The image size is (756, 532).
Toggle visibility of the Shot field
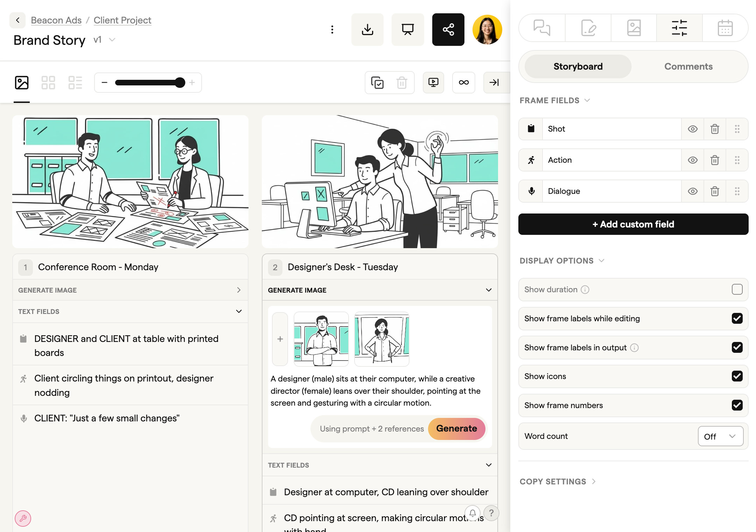[693, 129]
